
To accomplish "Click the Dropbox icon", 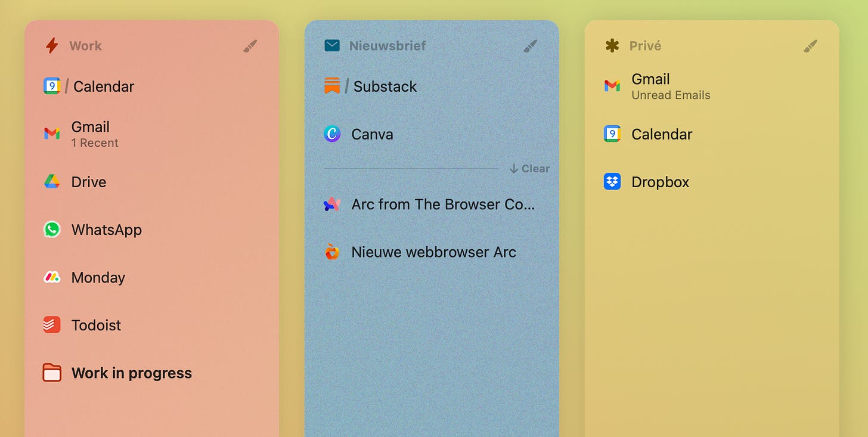I will pos(612,182).
